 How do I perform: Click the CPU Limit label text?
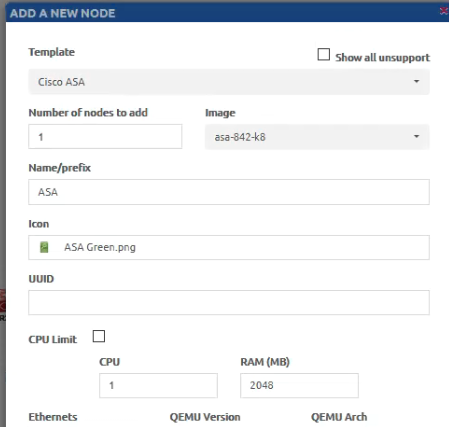[x=53, y=339]
